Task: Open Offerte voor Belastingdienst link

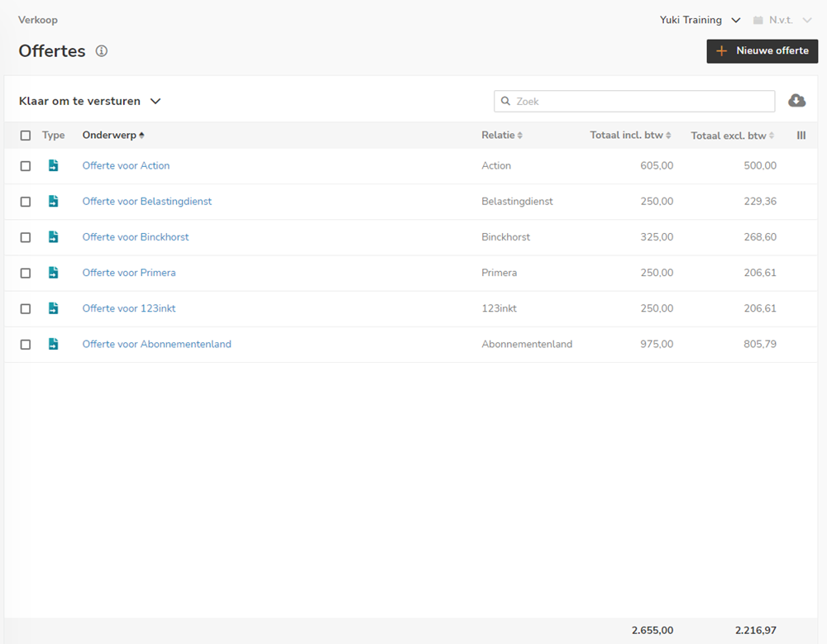Action: pyautogui.click(x=146, y=202)
